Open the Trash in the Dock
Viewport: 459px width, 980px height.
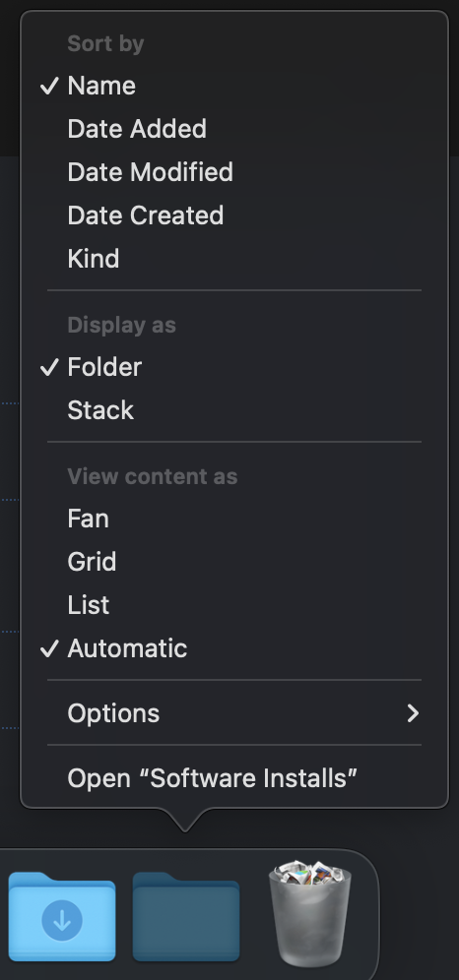coord(309,913)
